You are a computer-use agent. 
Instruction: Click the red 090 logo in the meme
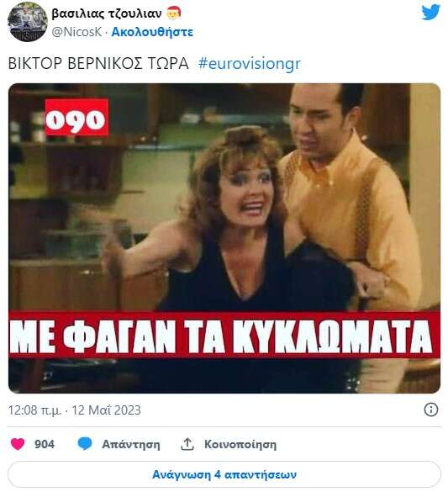(76, 117)
